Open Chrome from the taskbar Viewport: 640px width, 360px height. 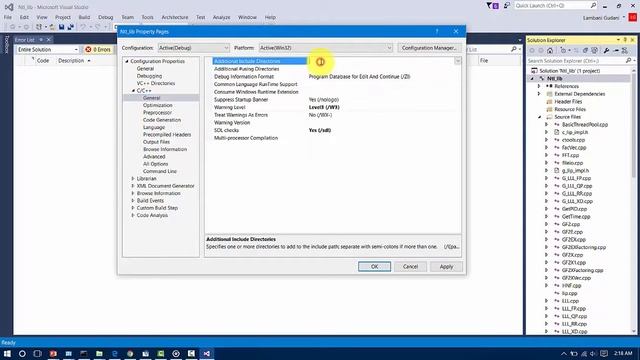click(x=130, y=353)
